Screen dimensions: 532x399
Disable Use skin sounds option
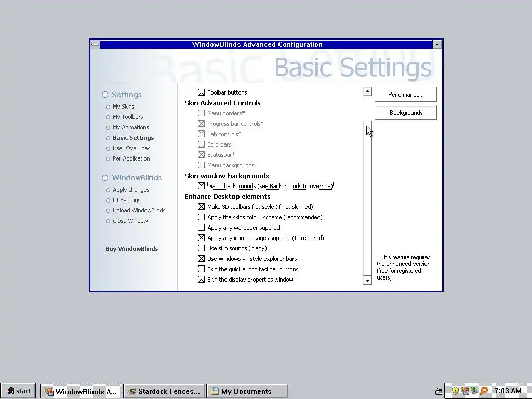click(201, 248)
